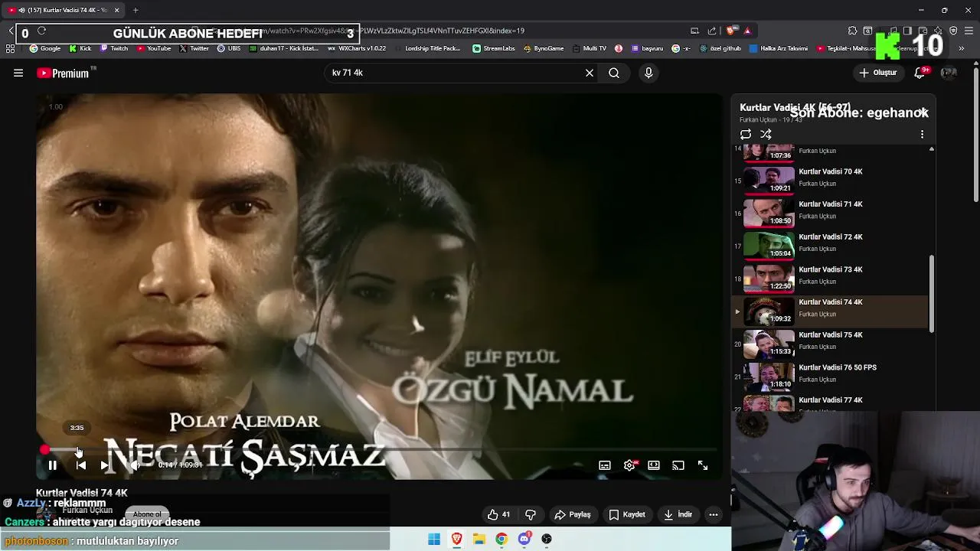
Task: Open a new browser tab with plus
Action: click(x=136, y=10)
